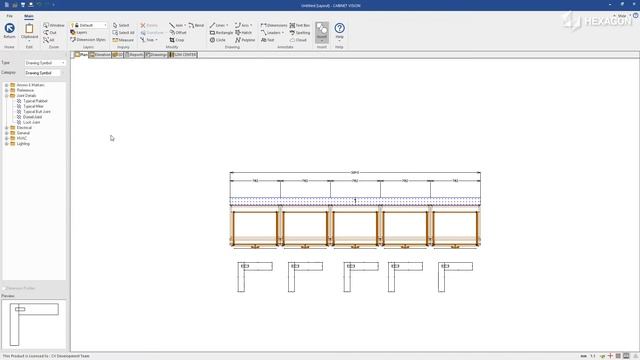Screen dimensions: 640x360
Task: Toggle the ortho crosshair in status bar
Action: (x=610, y=356)
